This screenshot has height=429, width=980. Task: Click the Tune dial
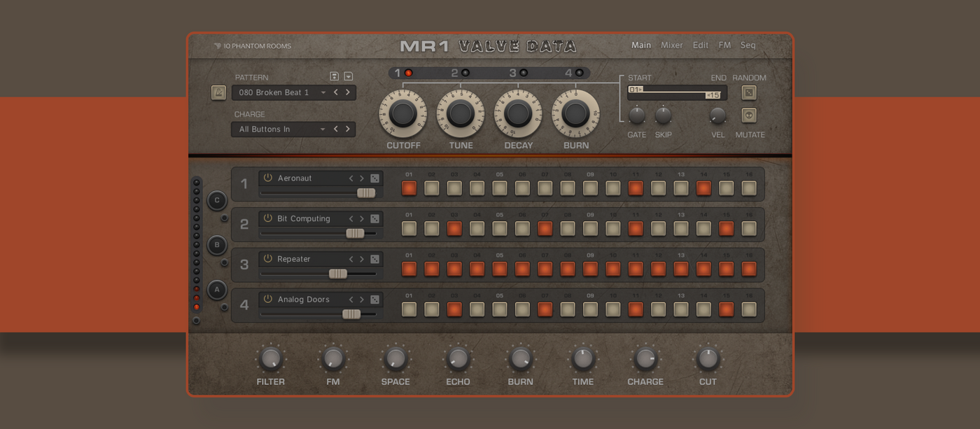pos(461,113)
